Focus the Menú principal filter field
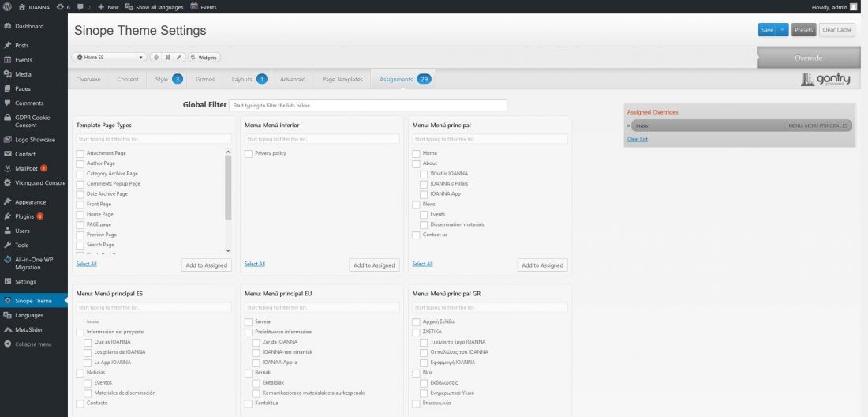Screen dimensions: 868x417 (490, 139)
